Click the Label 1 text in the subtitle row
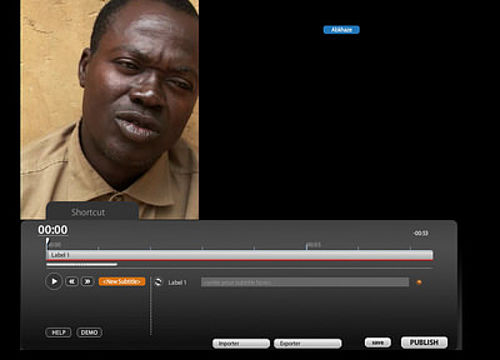 (177, 283)
